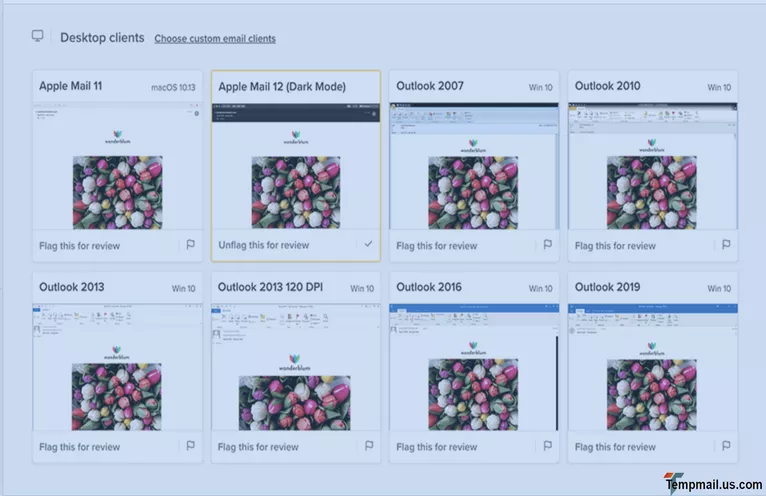Click flag icon on Apple Mail 11 card
Viewport: 766px width, 496px height.
point(190,245)
